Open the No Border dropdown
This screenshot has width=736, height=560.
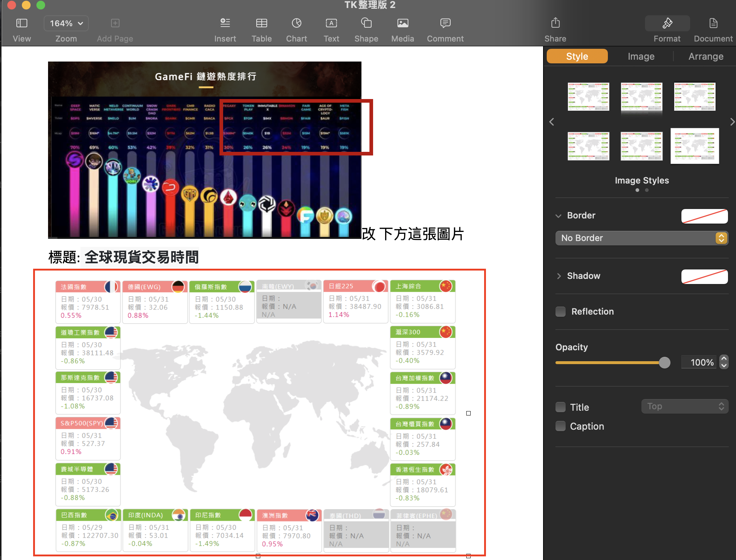click(x=641, y=238)
